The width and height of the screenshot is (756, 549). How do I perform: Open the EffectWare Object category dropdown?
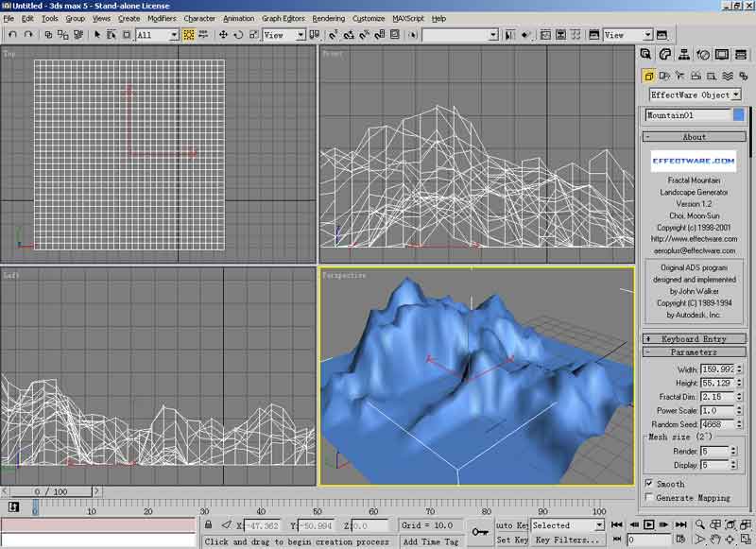click(x=695, y=94)
